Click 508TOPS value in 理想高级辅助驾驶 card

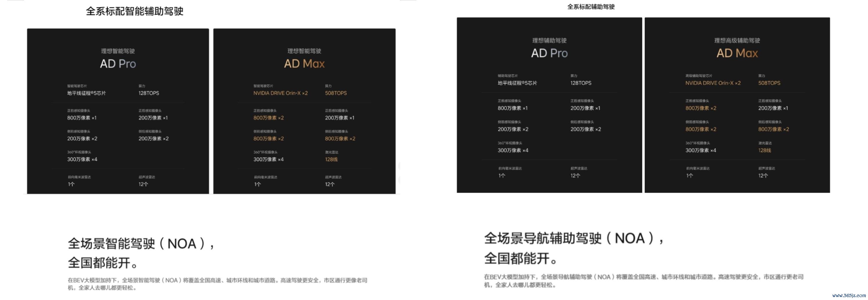click(x=769, y=83)
